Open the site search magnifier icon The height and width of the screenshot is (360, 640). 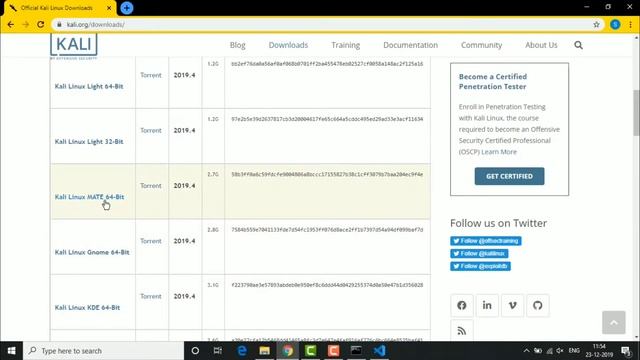pos(578,45)
